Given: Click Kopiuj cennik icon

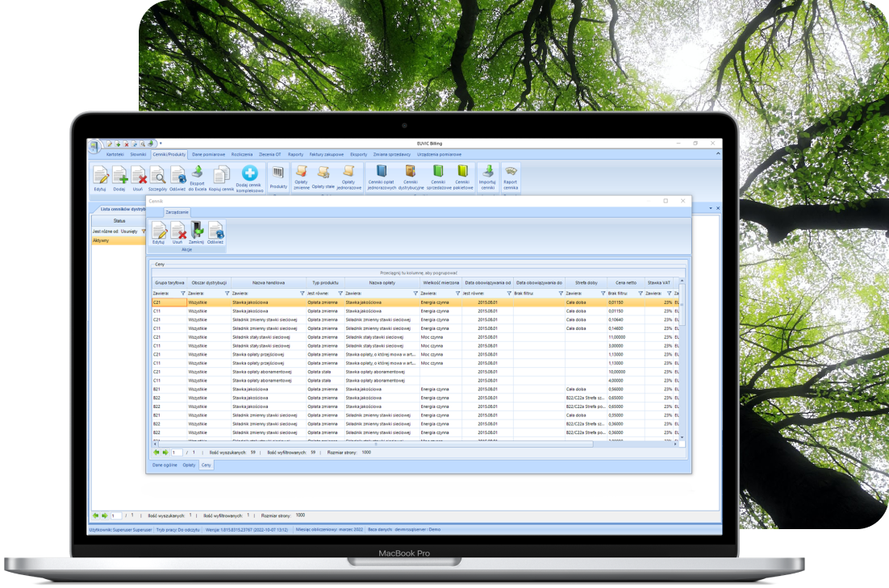Looking at the screenshot, I should [221, 175].
